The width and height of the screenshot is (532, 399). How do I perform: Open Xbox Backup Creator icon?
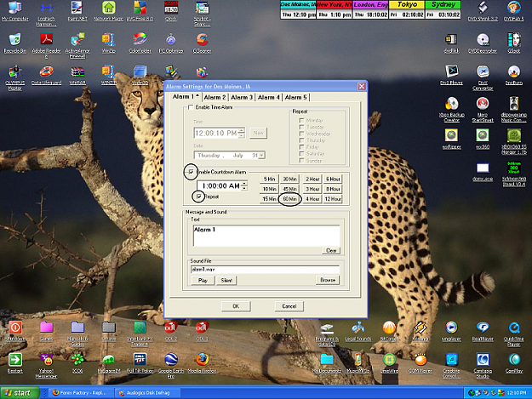point(452,109)
